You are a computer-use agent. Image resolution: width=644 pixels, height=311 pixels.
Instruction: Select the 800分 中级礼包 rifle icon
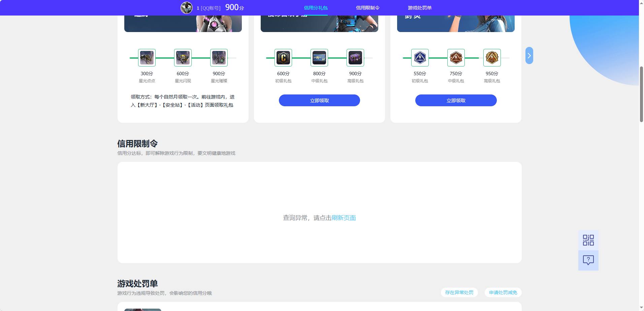click(x=319, y=58)
